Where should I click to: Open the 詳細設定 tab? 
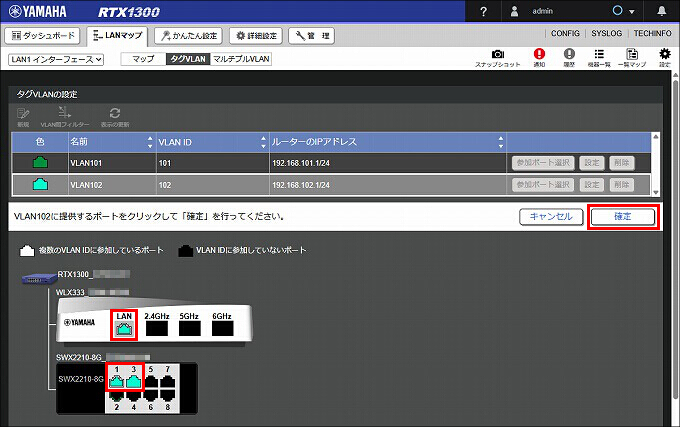(256, 36)
